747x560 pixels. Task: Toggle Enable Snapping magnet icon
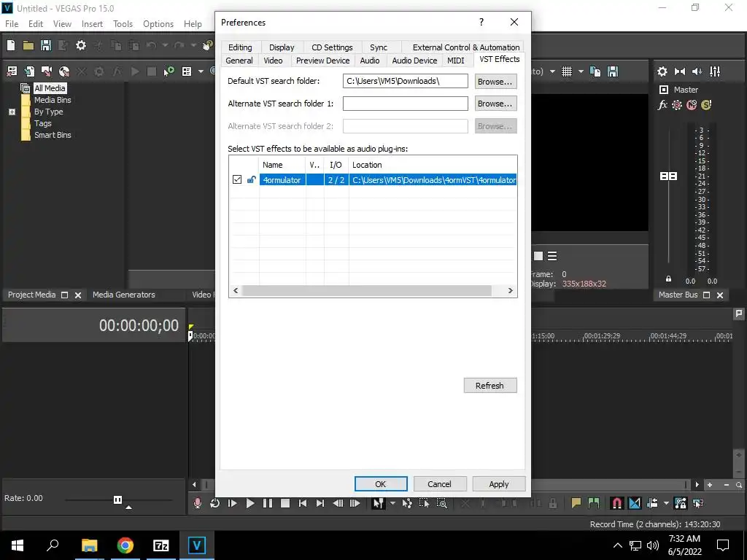coord(616,503)
